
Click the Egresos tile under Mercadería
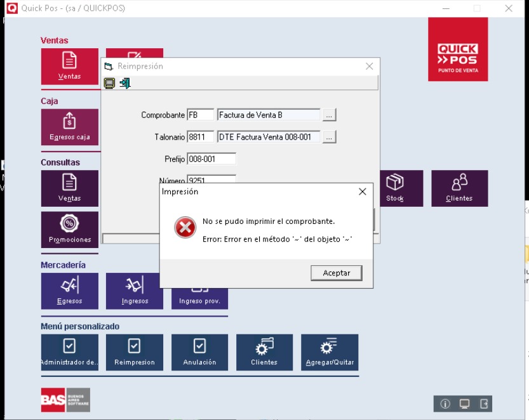69,291
